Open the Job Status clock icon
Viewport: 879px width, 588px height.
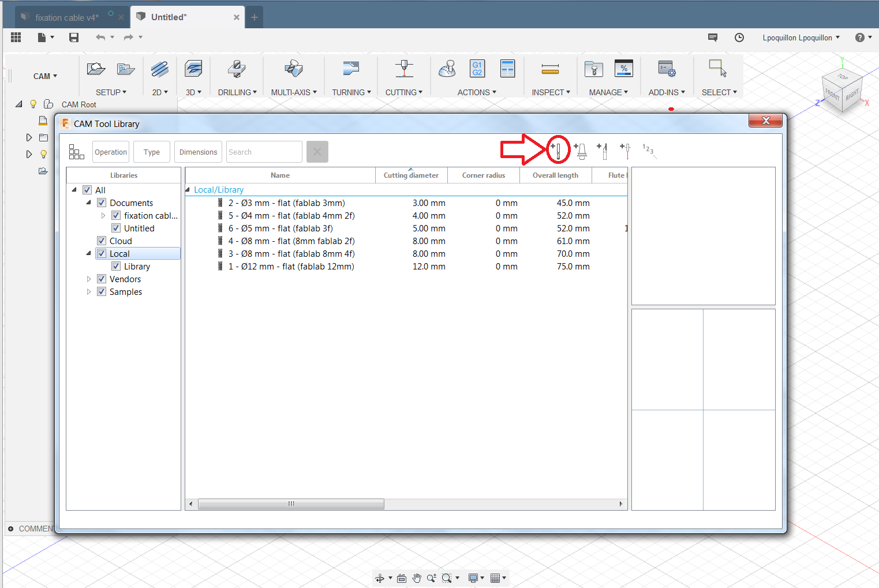coord(739,38)
